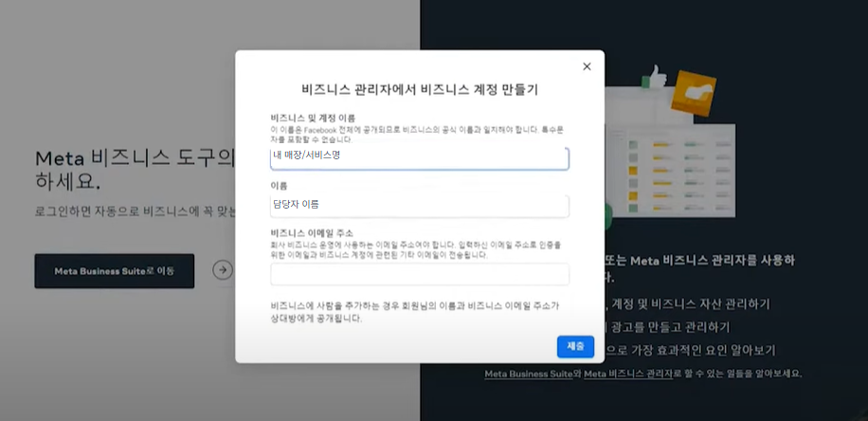This screenshot has height=421, width=868.
Task: Focus the 담당자 이름 name field
Action: [x=420, y=206]
